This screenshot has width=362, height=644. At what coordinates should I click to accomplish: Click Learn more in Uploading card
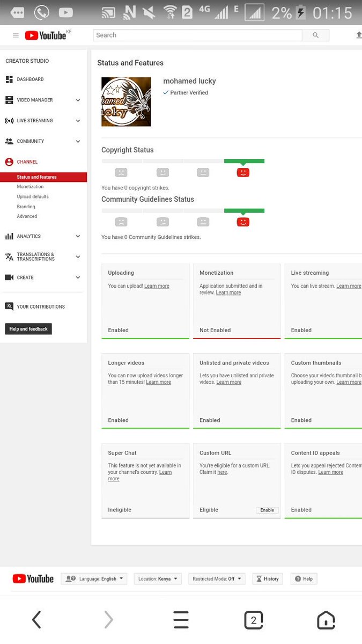click(x=157, y=286)
